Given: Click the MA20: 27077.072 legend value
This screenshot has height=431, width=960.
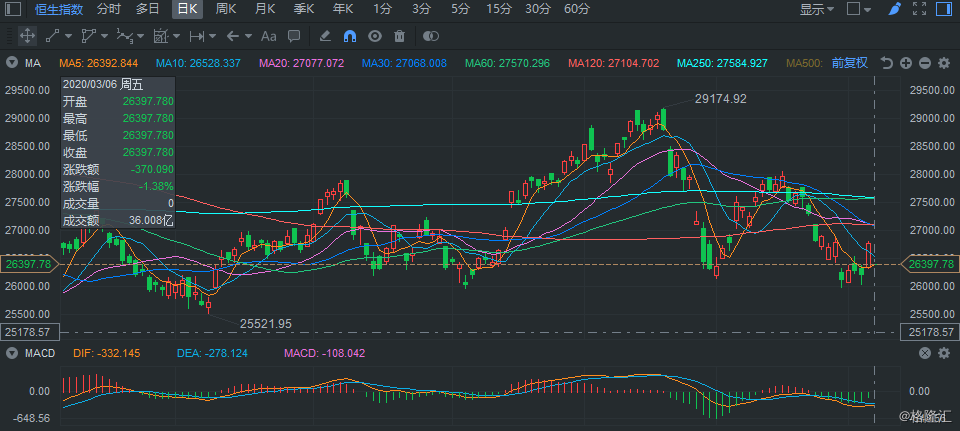Looking at the screenshot, I should pyautogui.click(x=302, y=63).
